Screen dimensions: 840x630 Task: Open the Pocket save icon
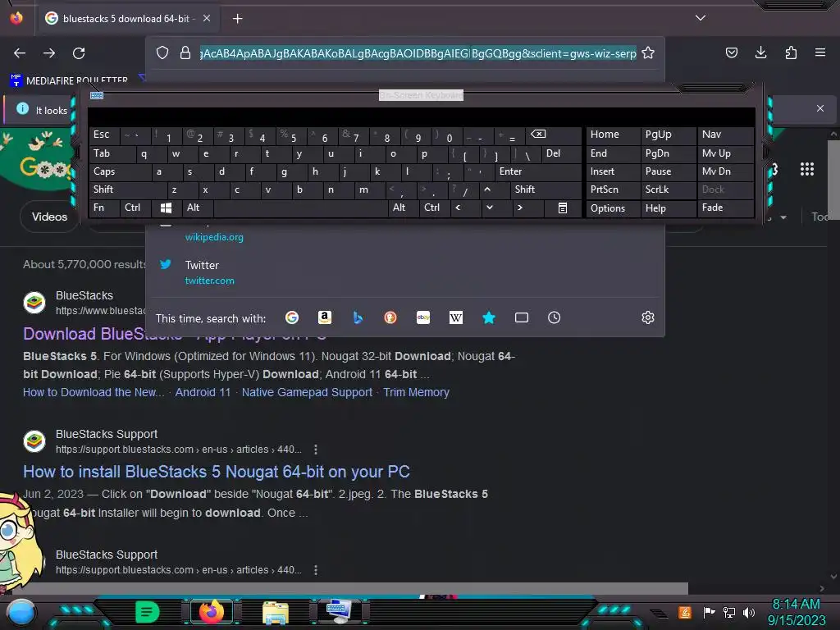731,52
